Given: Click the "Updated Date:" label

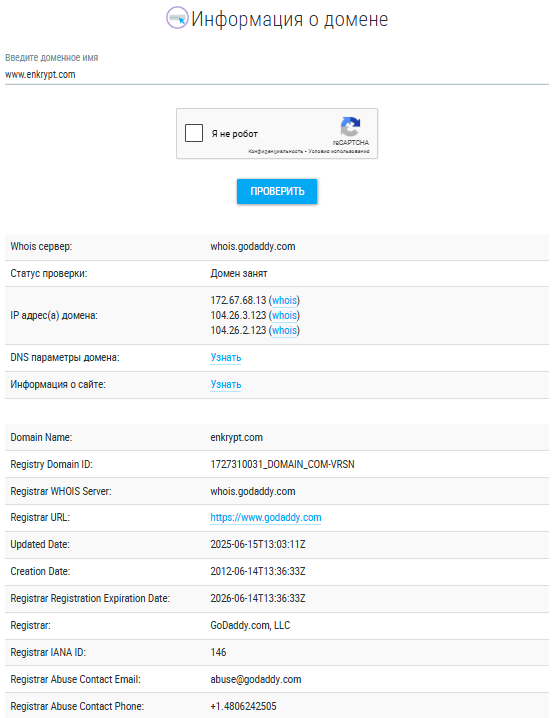Looking at the screenshot, I should click(40, 544).
